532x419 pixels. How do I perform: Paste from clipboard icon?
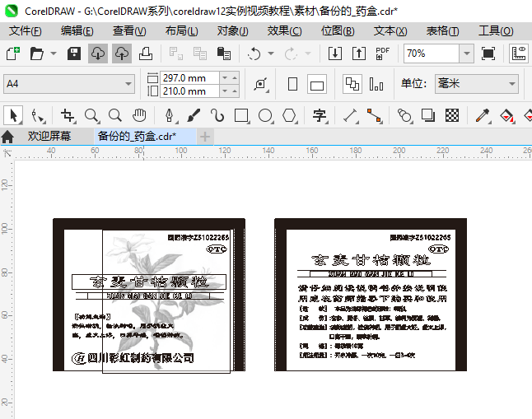(224, 54)
